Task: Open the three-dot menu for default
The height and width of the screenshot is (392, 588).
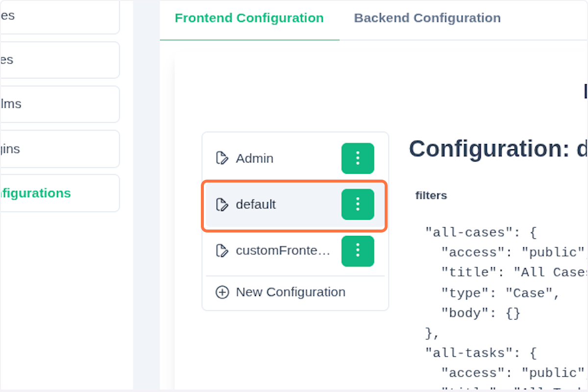Action: (x=358, y=205)
